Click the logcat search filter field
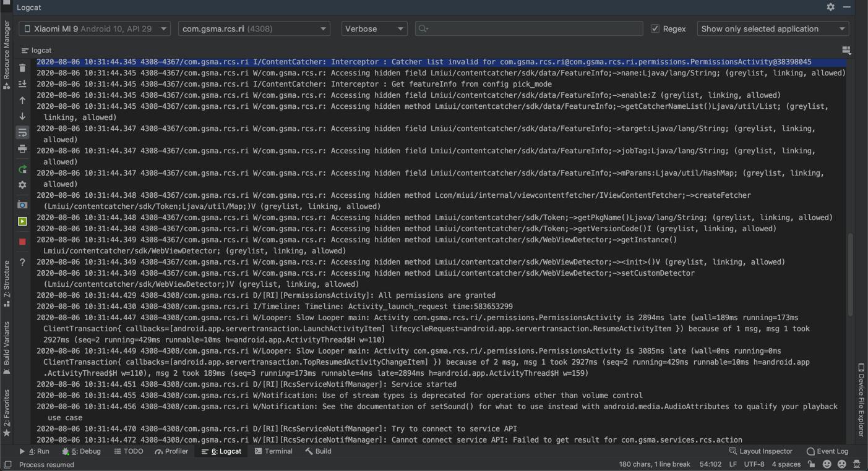The image size is (868, 471). coord(529,28)
